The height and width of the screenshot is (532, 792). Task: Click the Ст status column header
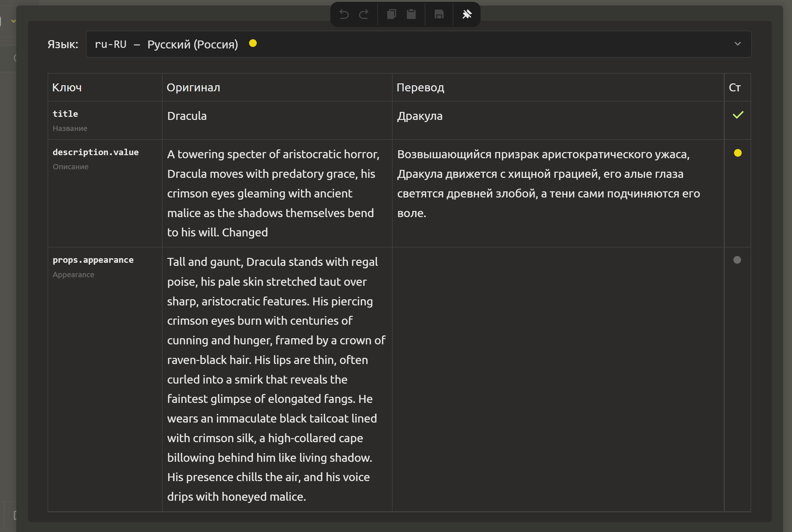(x=737, y=87)
